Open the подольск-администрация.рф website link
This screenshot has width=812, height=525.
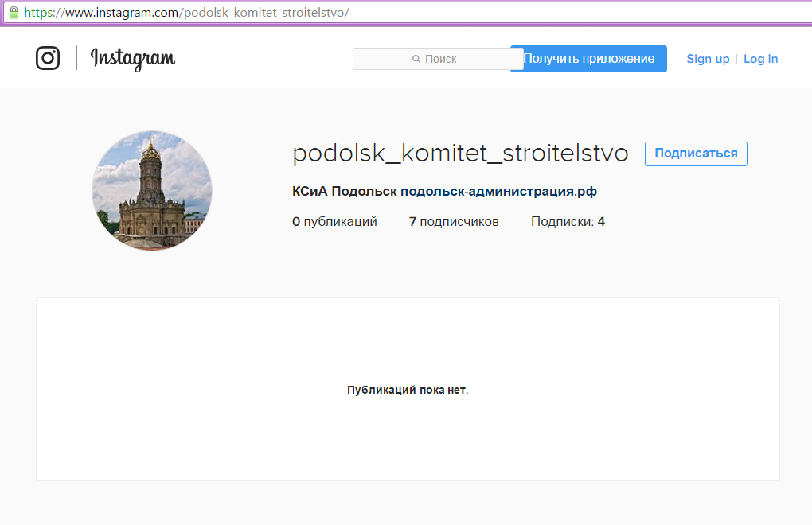pos(498,191)
